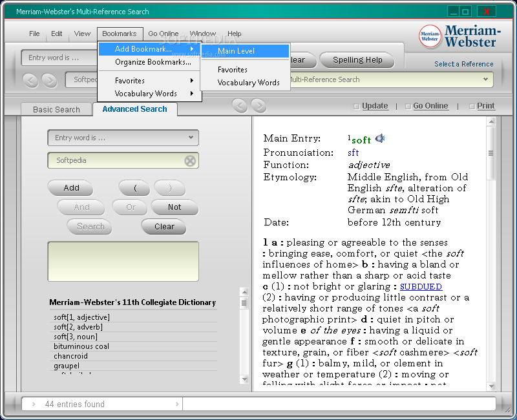Open the Help menu
Viewport: 517px width, 420px height.
tap(235, 34)
